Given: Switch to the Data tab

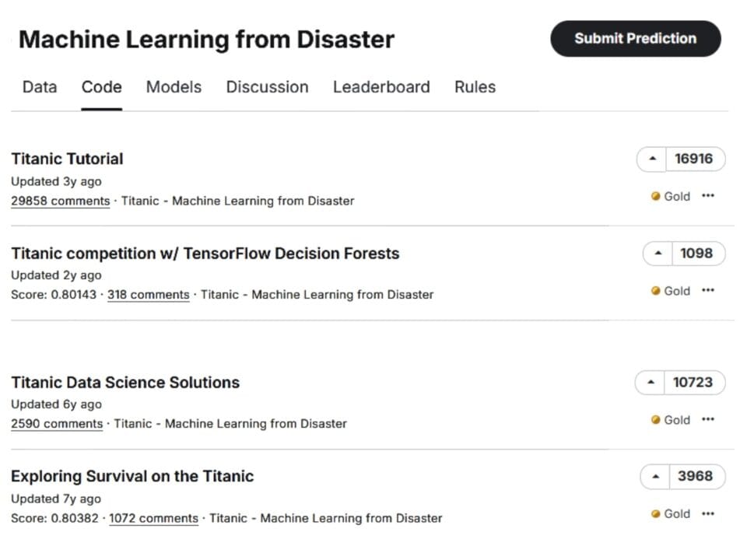Looking at the screenshot, I should pyautogui.click(x=39, y=87).
